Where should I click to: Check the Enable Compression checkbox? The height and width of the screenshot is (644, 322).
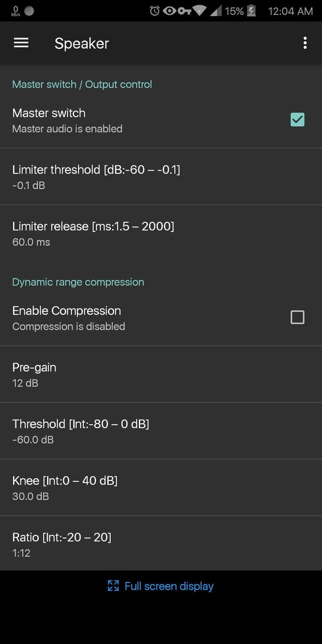tap(298, 317)
